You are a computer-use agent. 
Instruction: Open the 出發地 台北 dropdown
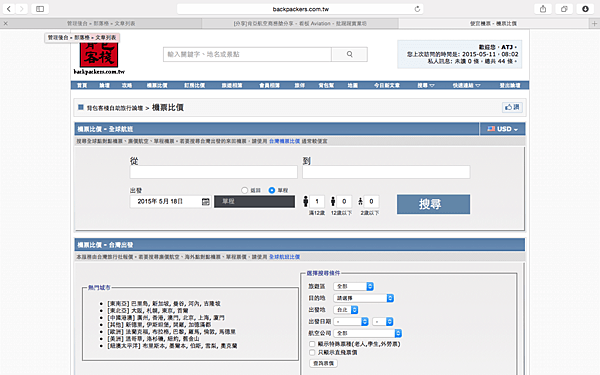(346, 310)
